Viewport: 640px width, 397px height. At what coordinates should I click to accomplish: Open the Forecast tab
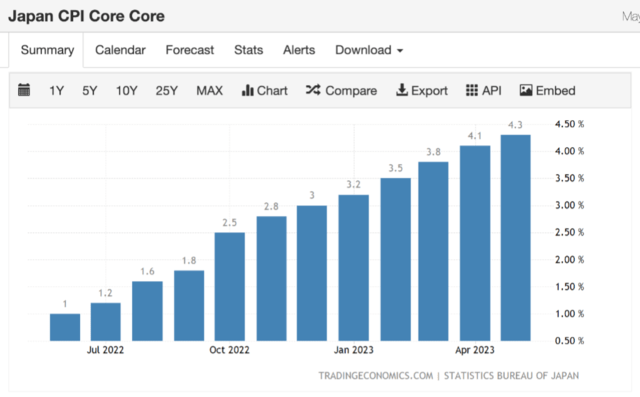coord(189,50)
